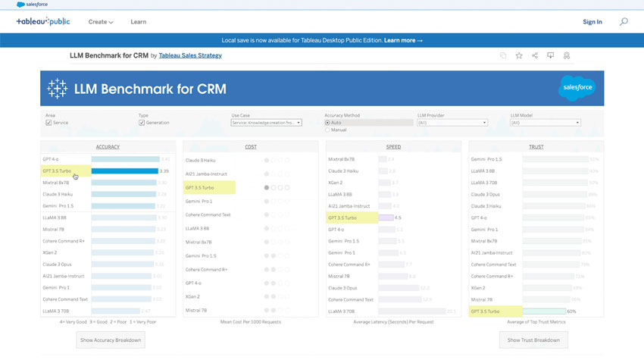Open the LLM Provider dropdown
The height and width of the screenshot is (360, 644).
(452, 123)
